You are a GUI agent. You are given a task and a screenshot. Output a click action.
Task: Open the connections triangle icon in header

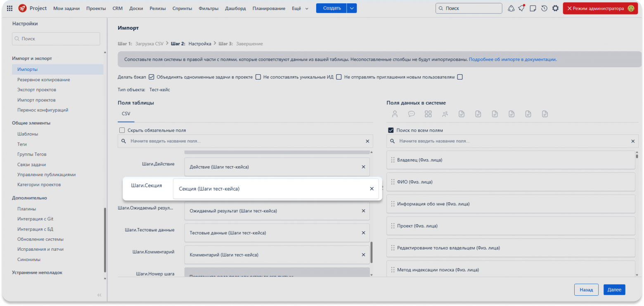(x=511, y=8)
